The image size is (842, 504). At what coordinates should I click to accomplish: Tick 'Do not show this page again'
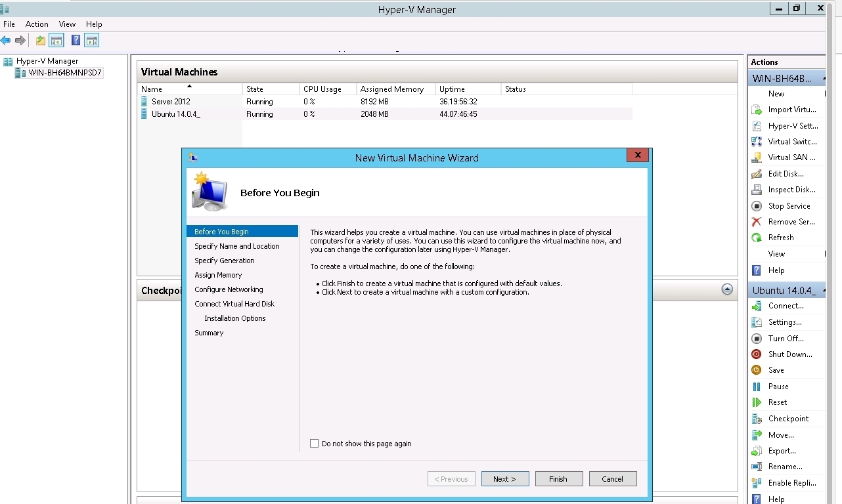pos(314,444)
